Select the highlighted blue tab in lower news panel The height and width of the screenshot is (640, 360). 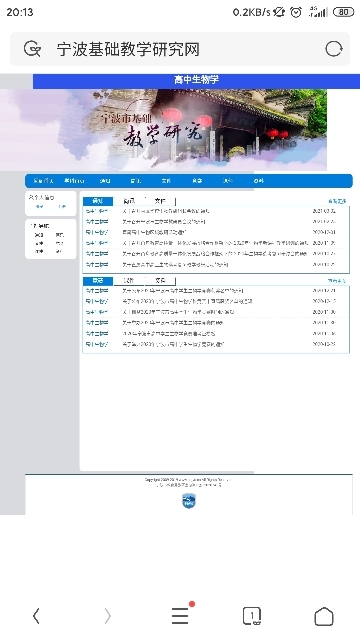(x=98, y=281)
